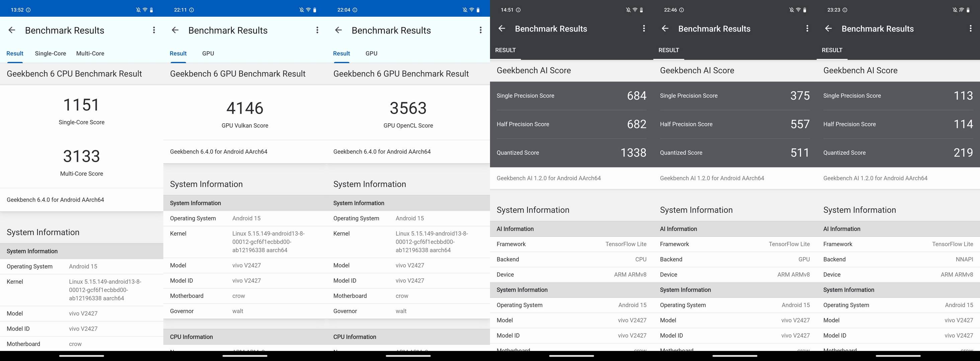Go back from the 22:46 AI Score screen
The width and height of the screenshot is (980, 361).
pos(665,28)
